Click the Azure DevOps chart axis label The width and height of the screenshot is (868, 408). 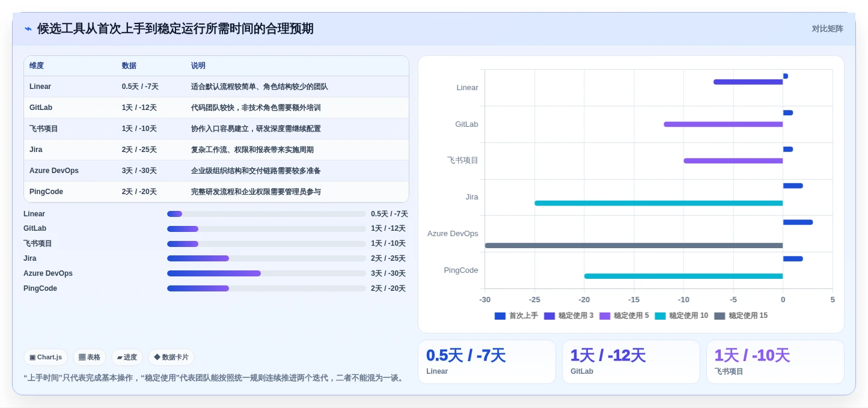coord(453,234)
